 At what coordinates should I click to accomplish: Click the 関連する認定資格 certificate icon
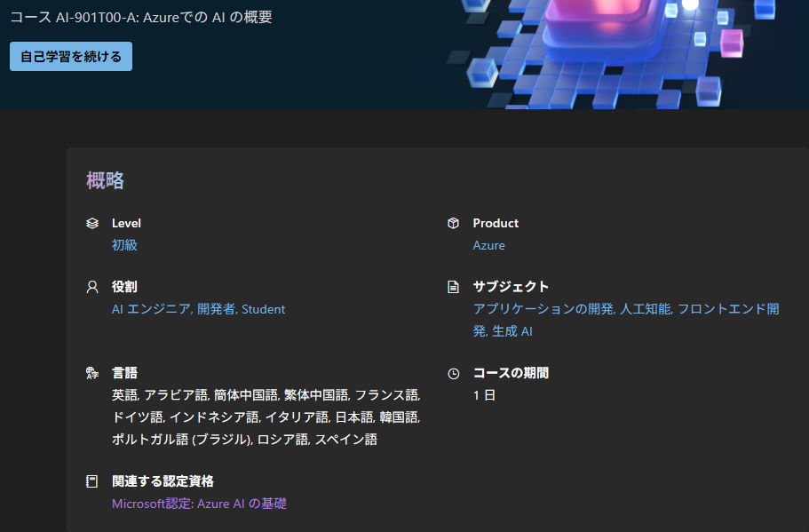[91, 481]
